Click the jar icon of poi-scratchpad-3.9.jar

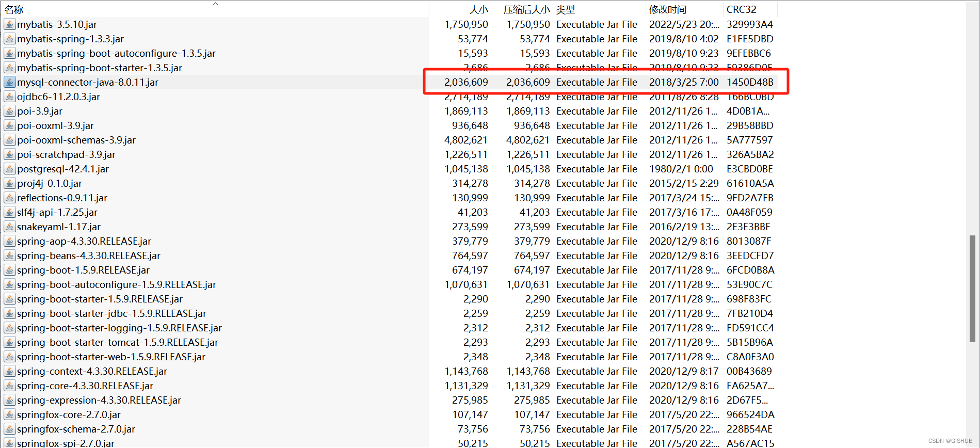coord(9,154)
